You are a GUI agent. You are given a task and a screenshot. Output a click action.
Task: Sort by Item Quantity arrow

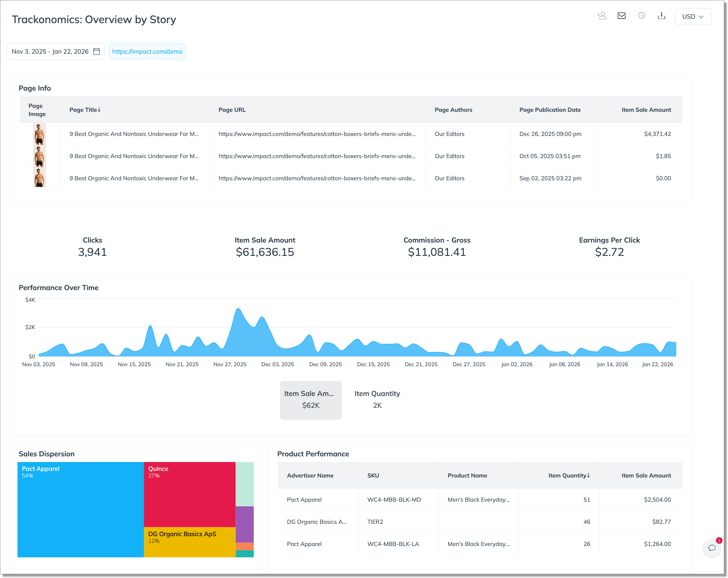588,475
